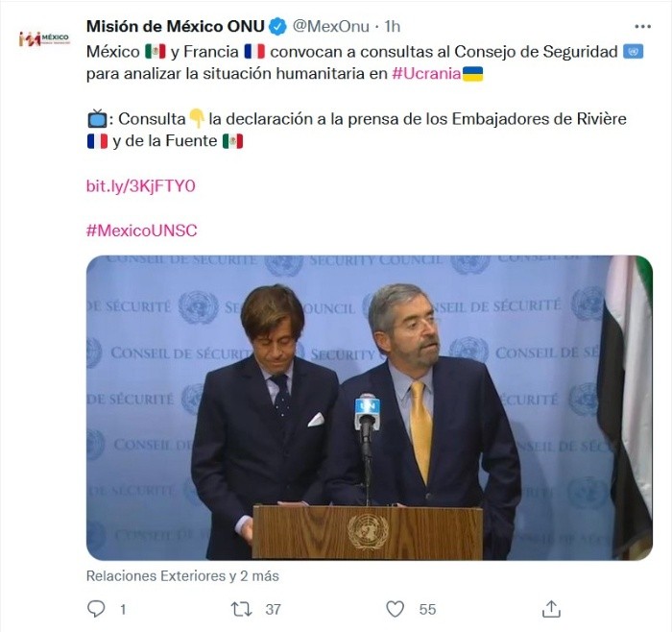Screen dimensions: 672x632
Task: Click the like count of 55
Action: pyautogui.click(x=427, y=608)
